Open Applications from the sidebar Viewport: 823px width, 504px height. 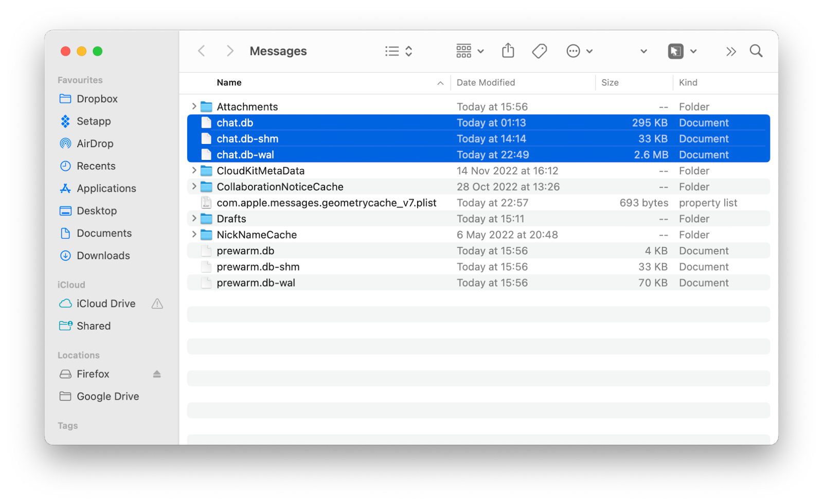106,188
